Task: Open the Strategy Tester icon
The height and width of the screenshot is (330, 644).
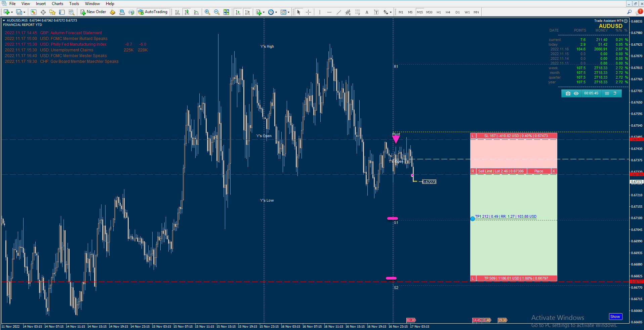Action: (x=71, y=12)
